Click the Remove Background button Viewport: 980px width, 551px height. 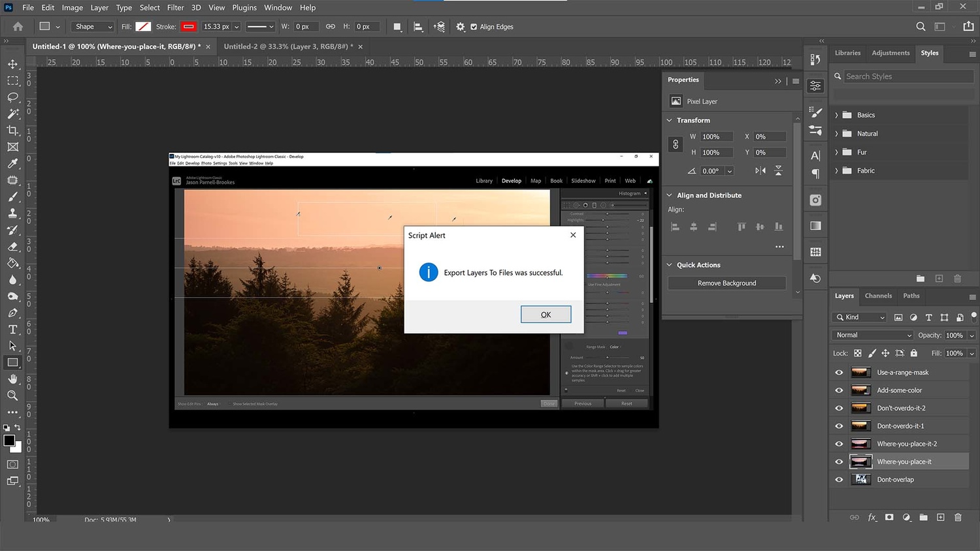pyautogui.click(x=727, y=283)
